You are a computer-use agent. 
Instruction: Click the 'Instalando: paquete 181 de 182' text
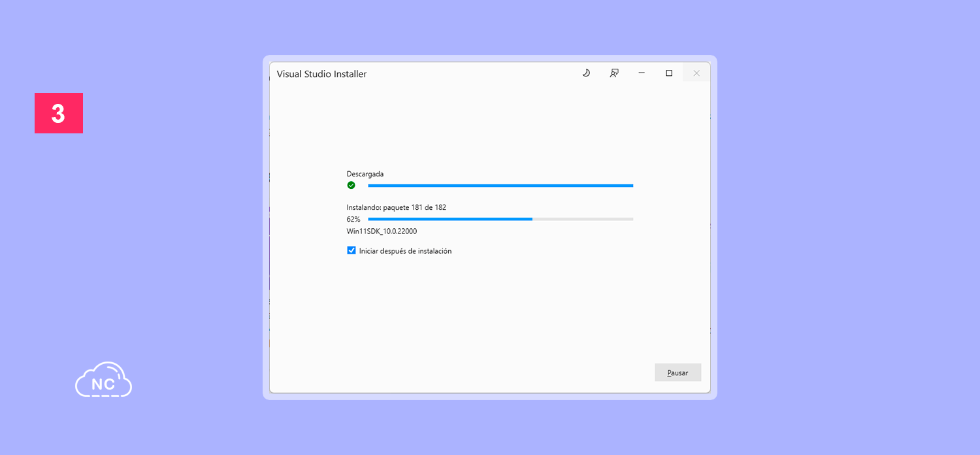[397, 207]
